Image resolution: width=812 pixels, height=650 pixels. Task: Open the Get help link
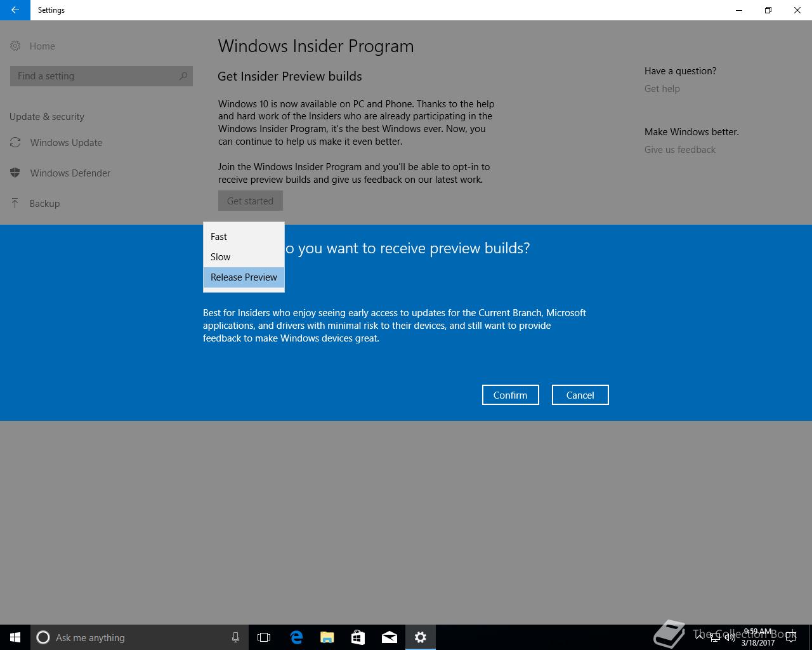(662, 89)
